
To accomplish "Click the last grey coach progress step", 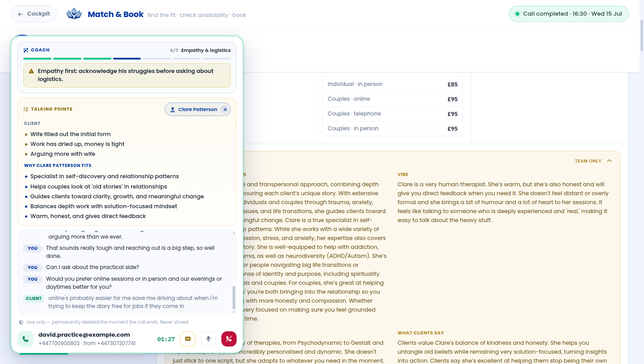I will [x=217, y=59].
